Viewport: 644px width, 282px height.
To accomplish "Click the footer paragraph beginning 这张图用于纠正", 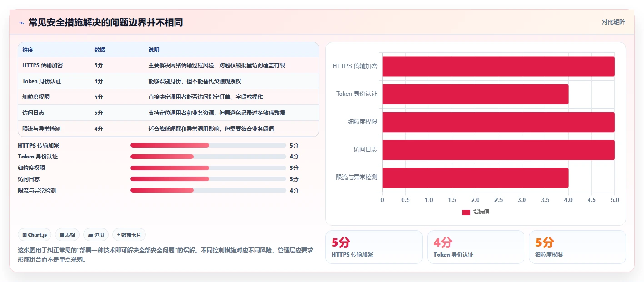I will pyautogui.click(x=165, y=255).
